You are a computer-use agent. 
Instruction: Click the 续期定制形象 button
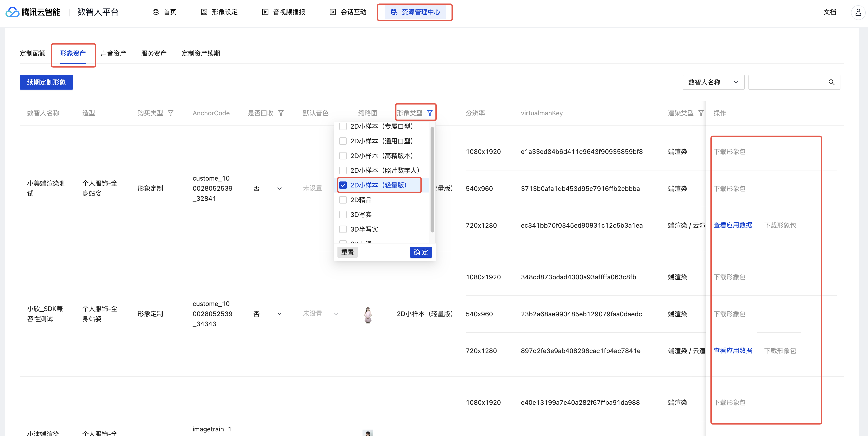[46, 82]
